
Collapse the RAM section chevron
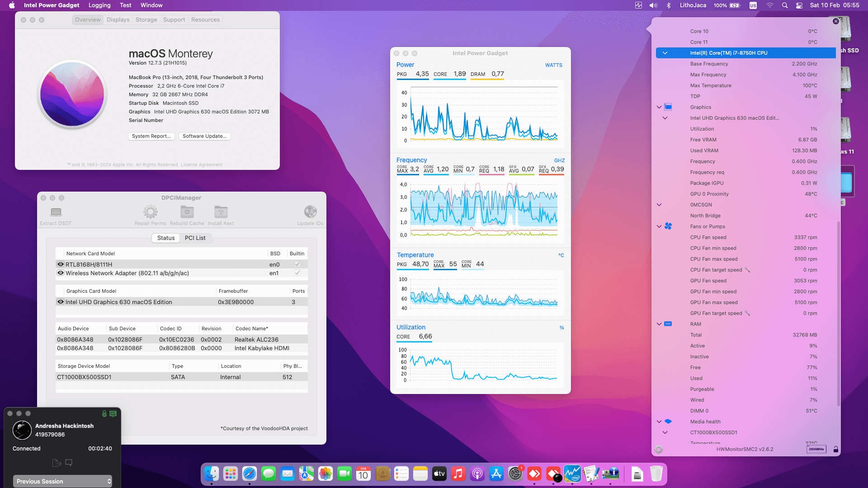point(659,324)
